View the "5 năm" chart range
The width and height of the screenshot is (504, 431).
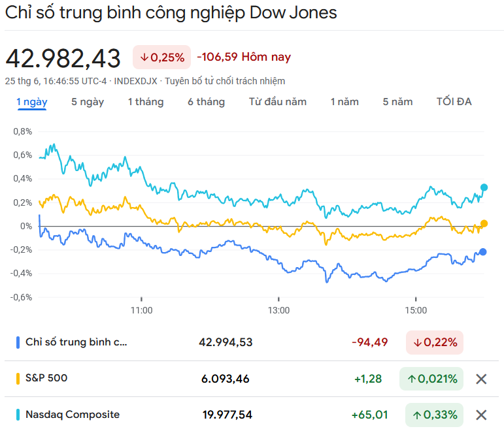tap(397, 102)
